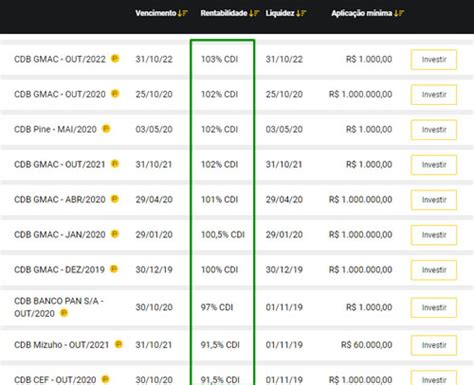Screen dimensions: 474x385
Task: Open info badge next to CDB Pine - MAI/2020
Action: (106, 128)
